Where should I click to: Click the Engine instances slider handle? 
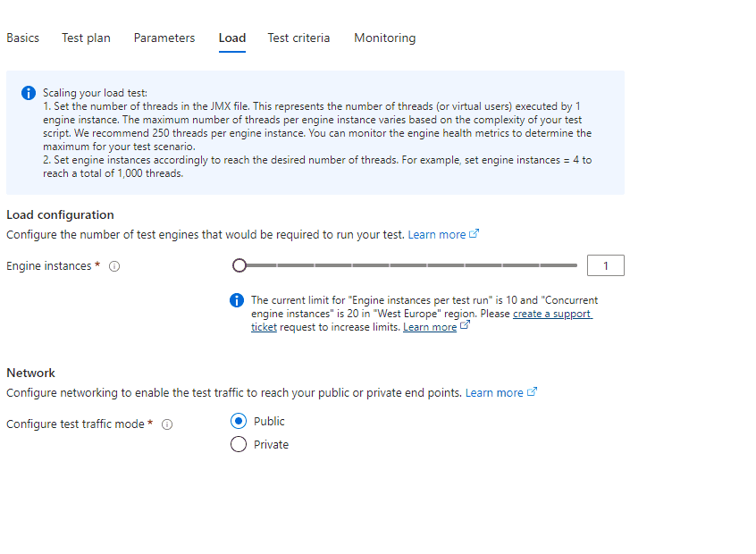pyautogui.click(x=239, y=265)
